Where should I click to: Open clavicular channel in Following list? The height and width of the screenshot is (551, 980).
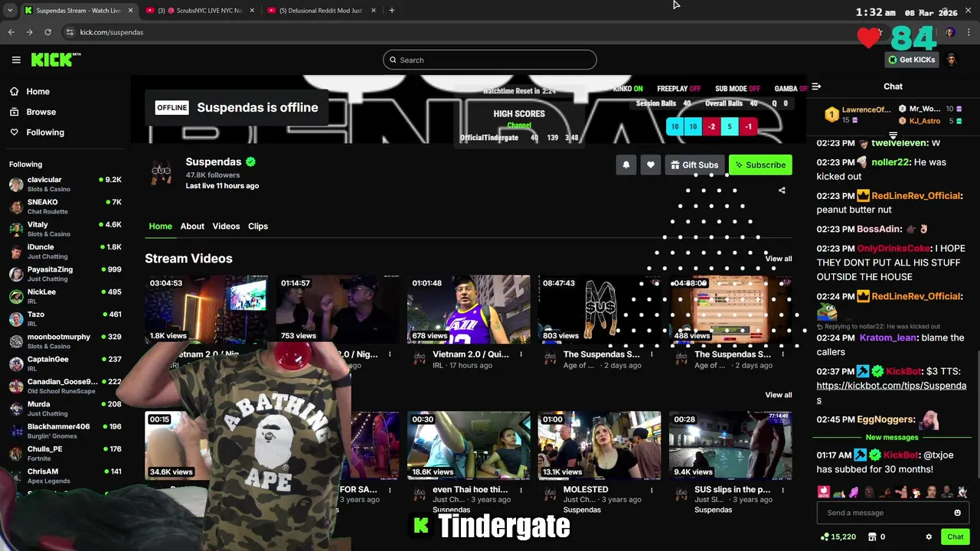click(64, 184)
